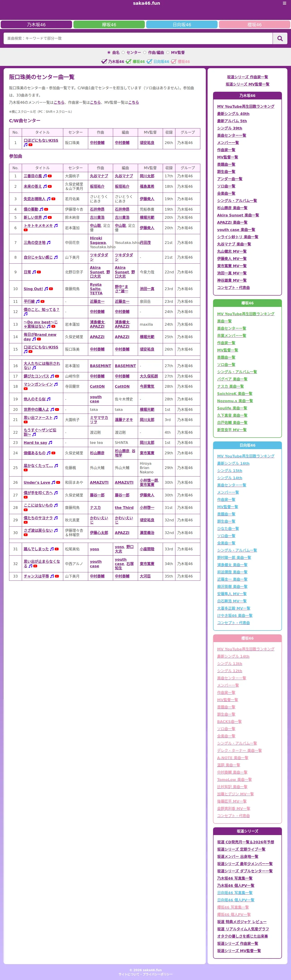This screenshot has width=291, height=980.
Task: Click music note icon beside 三角の空き地
Action: 48,243
